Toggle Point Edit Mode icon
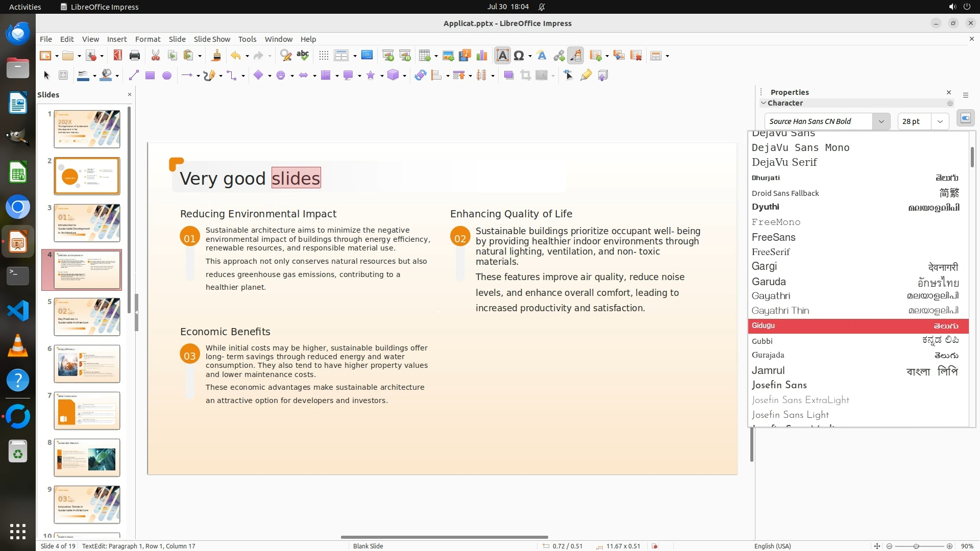 (569, 76)
